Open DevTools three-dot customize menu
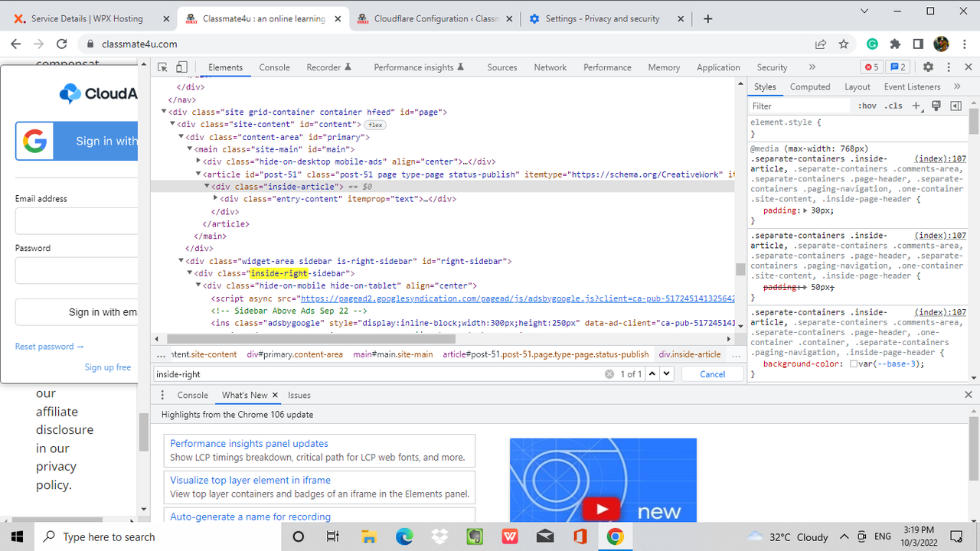The image size is (980, 551). click(x=949, y=67)
